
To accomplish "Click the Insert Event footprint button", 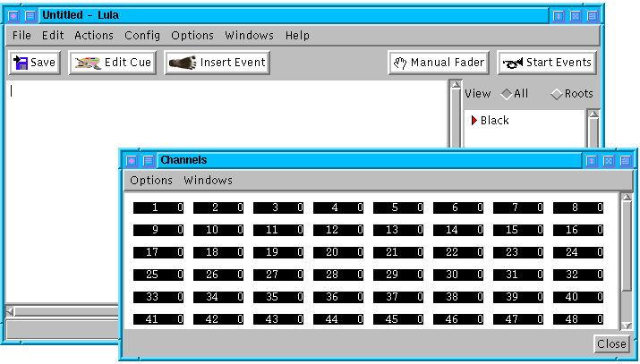I will pyautogui.click(x=218, y=63).
